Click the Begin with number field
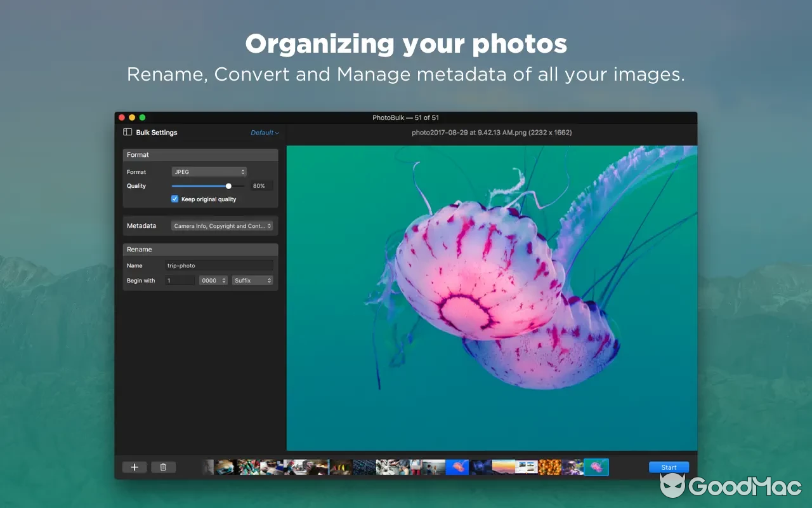The height and width of the screenshot is (508, 812). click(180, 280)
